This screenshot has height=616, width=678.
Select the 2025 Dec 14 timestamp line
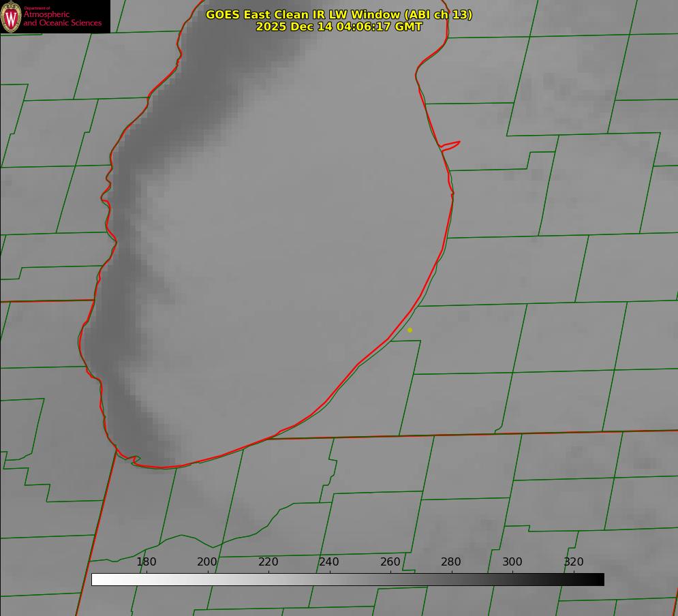[x=339, y=27]
